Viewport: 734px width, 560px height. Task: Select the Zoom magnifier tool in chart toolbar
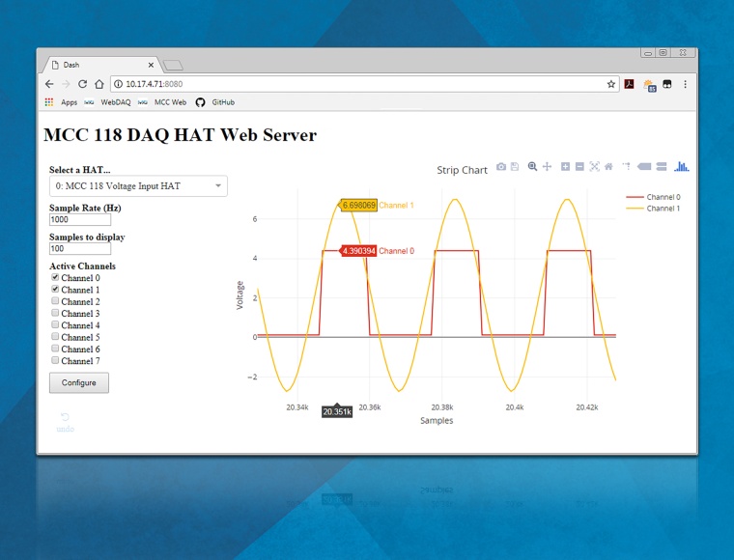tap(532, 166)
